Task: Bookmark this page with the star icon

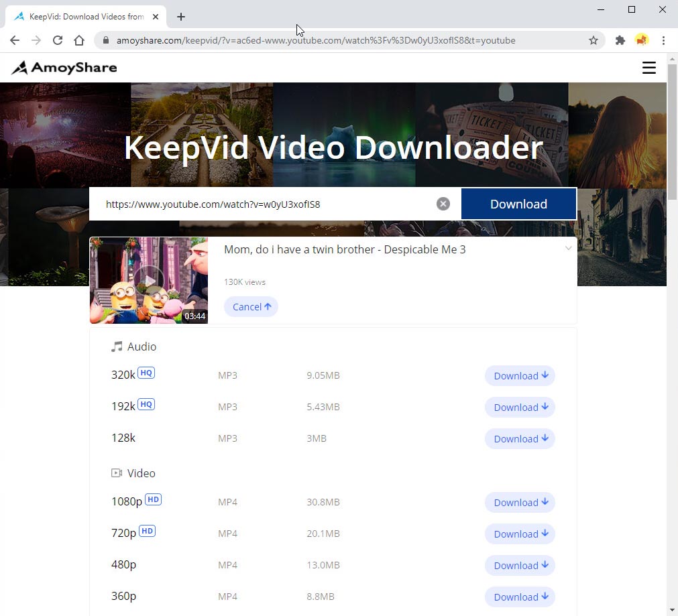Action: click(x=594, y=40)
